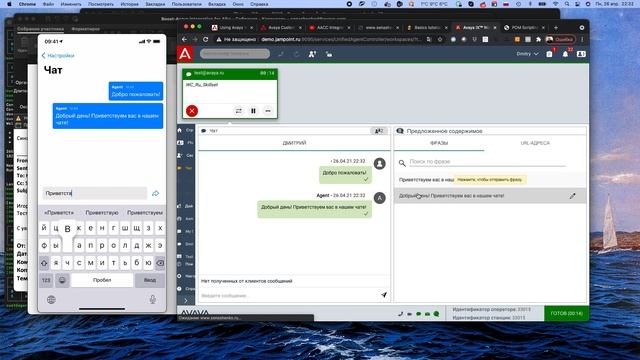The width and height of the screenshot is (640, 360).
Task: Switch to the AACC Integration browser tab
Action: tap(329, 28)
